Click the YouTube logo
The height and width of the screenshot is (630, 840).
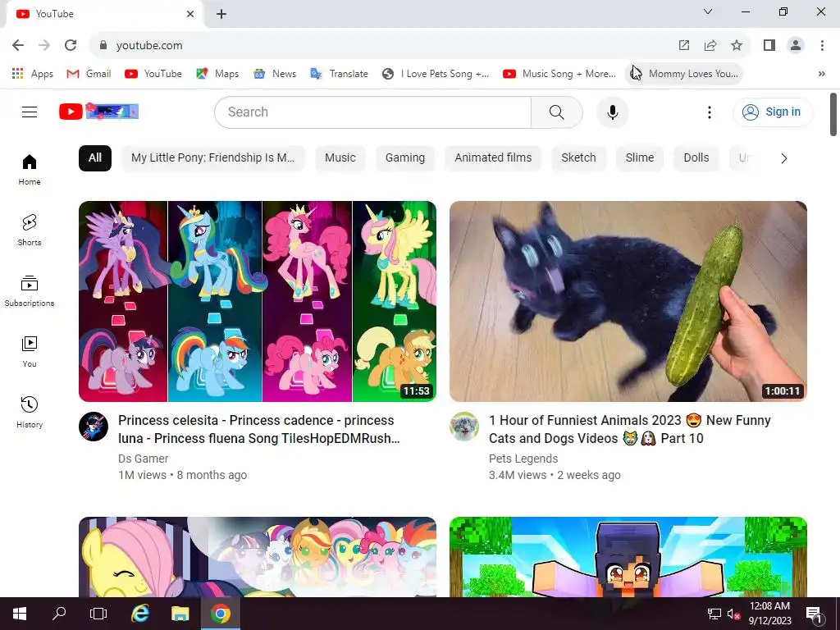98,112
